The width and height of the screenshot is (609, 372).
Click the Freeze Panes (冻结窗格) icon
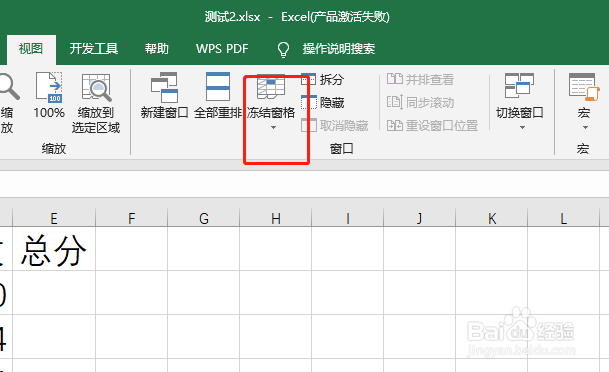pos(271,87)
